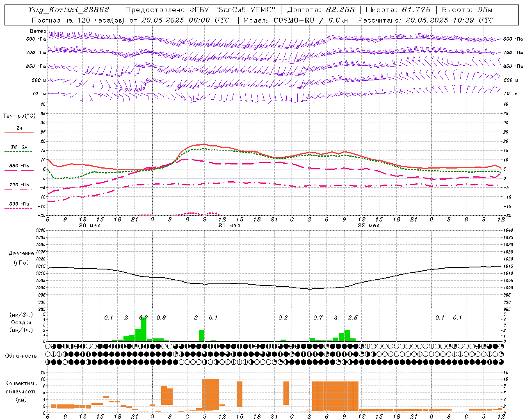Click the 20 мая date label
Viewport: 525px width, 420px height.
[89, 226]
